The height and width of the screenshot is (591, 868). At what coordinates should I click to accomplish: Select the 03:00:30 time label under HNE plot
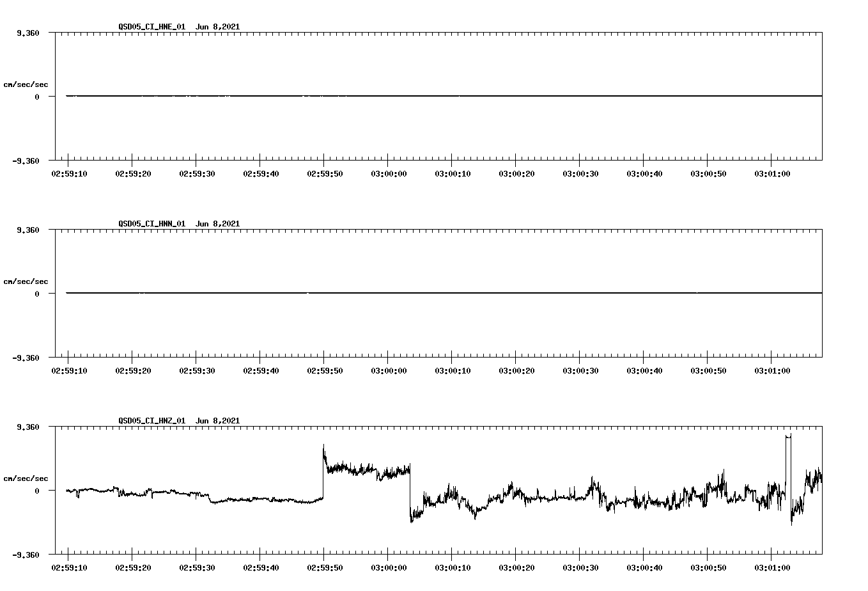point(580,173)
